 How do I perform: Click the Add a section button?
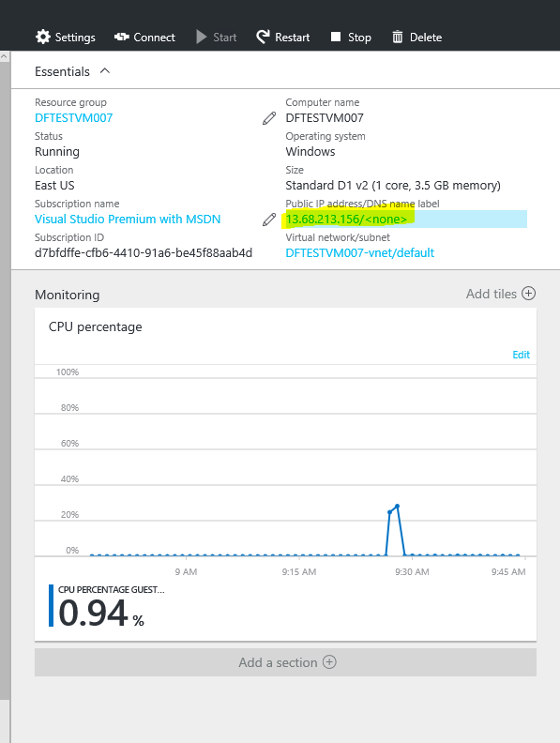pos(285,662)
